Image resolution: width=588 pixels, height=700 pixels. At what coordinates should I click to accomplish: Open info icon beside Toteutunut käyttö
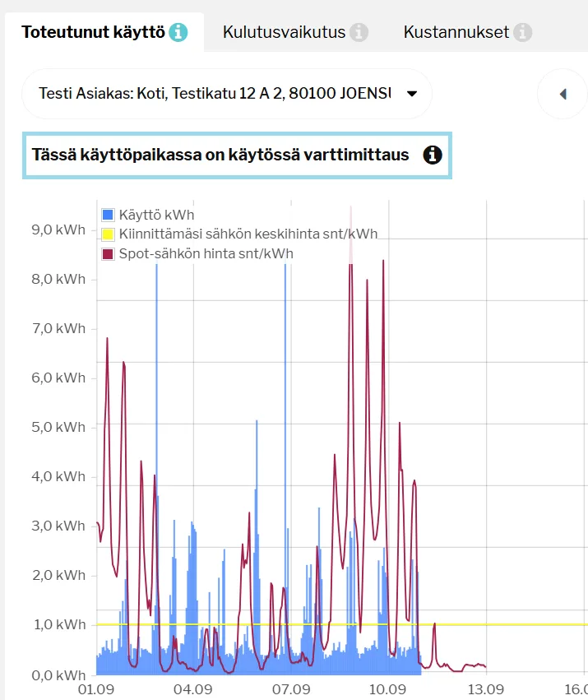click(178, 32)
